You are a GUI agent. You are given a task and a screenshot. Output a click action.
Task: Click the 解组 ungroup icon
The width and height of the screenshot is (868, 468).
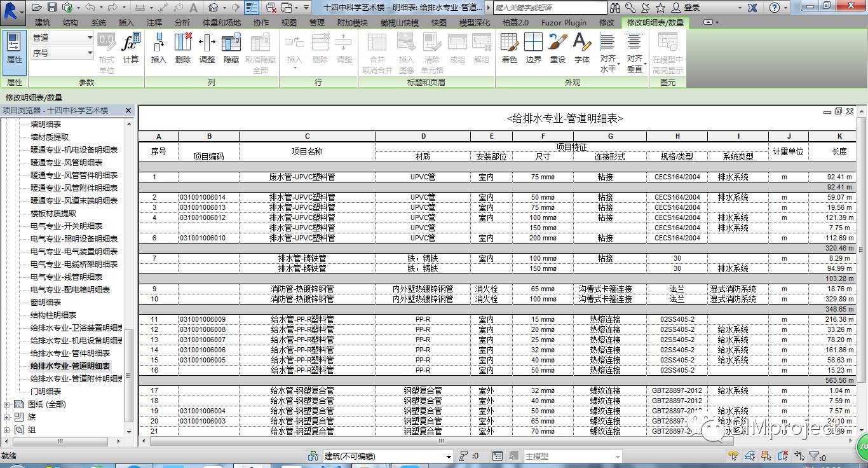point(482,48)
